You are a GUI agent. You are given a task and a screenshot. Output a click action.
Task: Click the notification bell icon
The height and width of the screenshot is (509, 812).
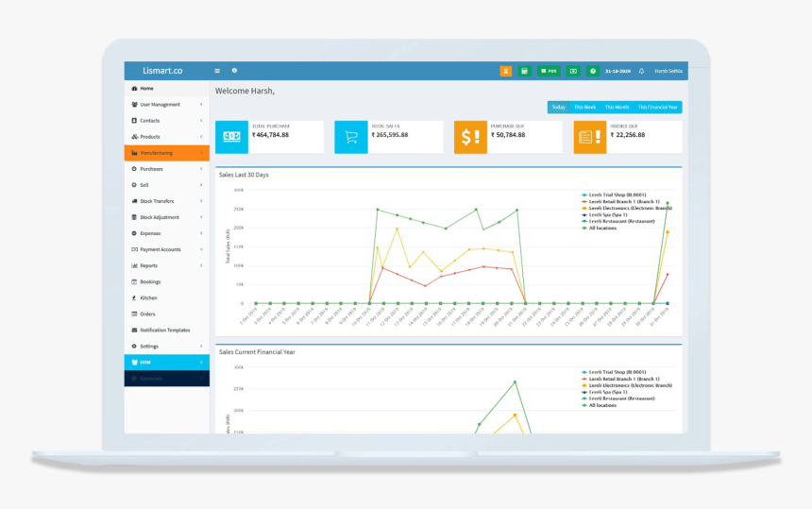point(641,71)
